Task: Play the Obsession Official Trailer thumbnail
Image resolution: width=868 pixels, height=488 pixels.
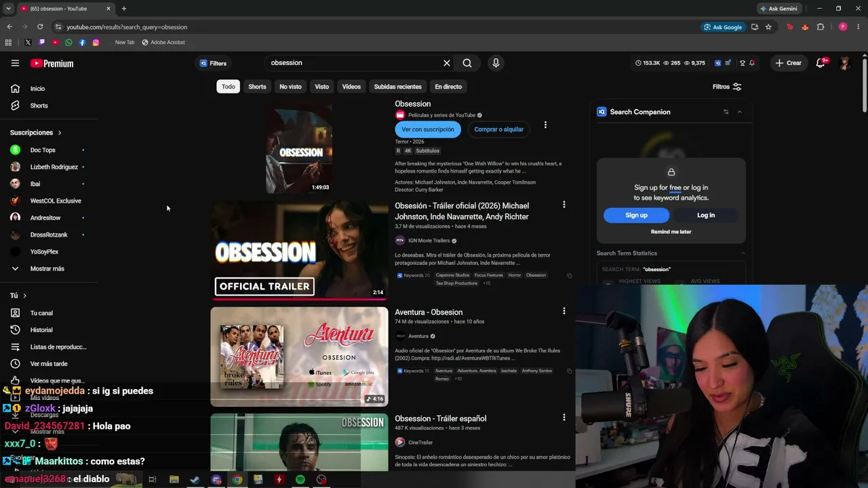Action: pos(299,250)
